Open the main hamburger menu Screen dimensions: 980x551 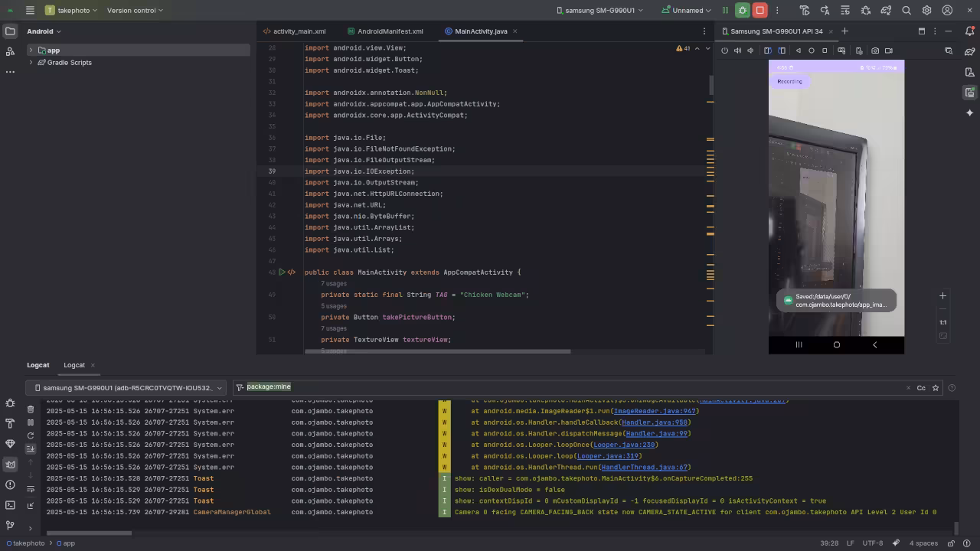tap(30, 11)
